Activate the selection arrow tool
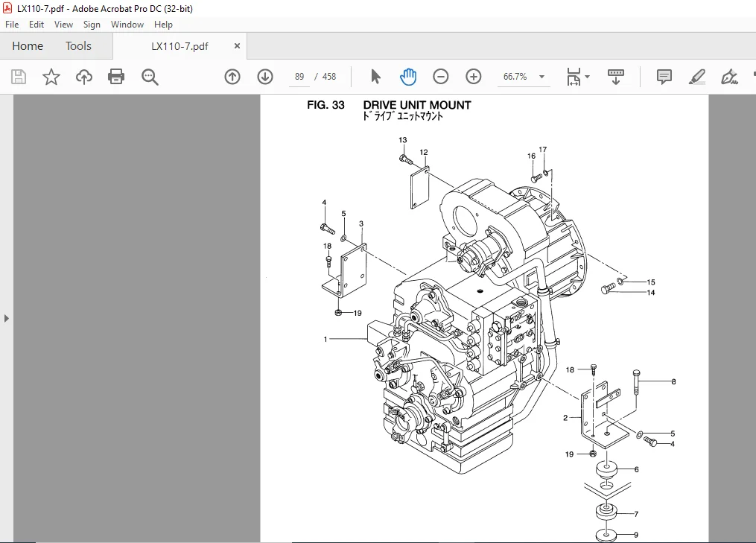The height and width of the screenshot is (543, 756). tap(375, 77)
